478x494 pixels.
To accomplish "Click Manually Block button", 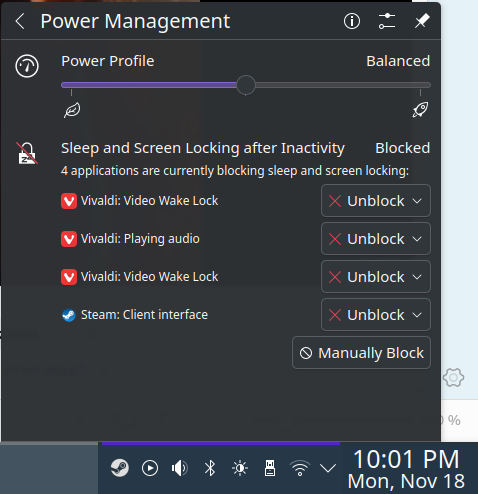I will (x=361, y=353).
